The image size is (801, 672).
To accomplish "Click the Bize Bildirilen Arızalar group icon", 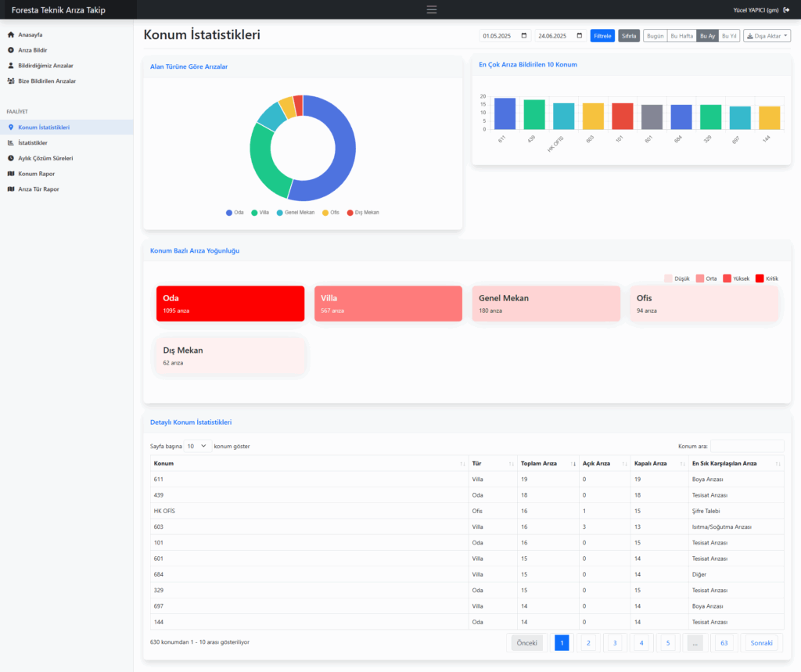I will (x=11, y=81).
